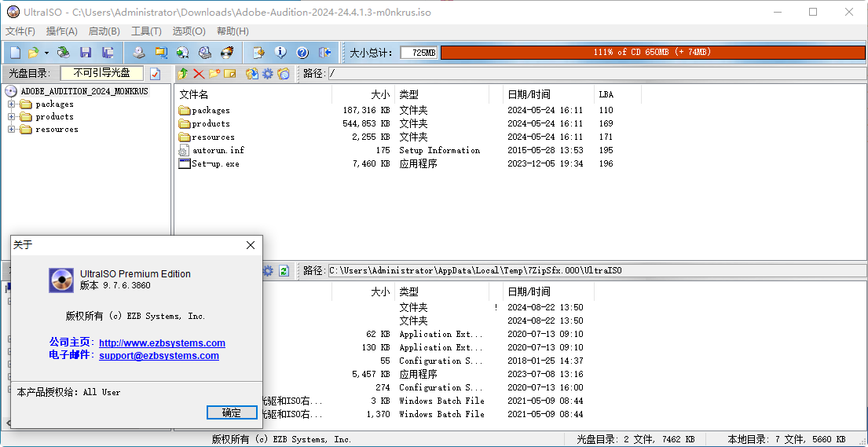Click the support@ezbsystems.com email link
This screenshot has width=868, height=447.
click(159, 356)
